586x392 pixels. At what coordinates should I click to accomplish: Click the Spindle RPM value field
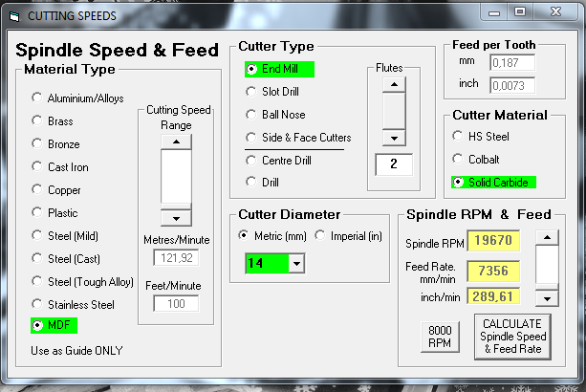point(493,243)
